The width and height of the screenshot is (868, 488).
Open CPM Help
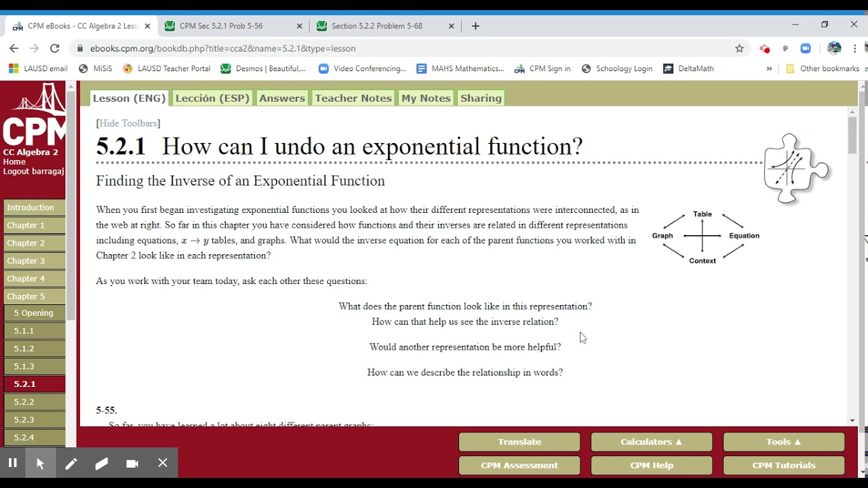652,466
